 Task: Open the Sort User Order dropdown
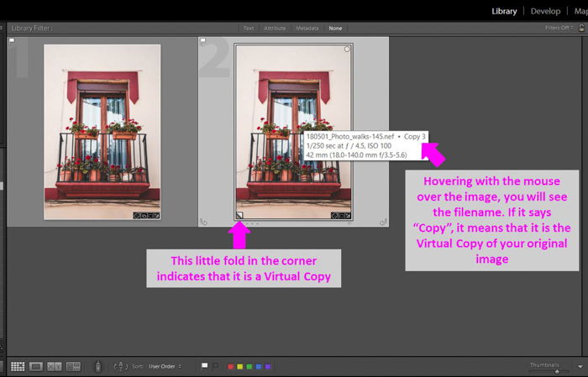(x=165, y=367)
